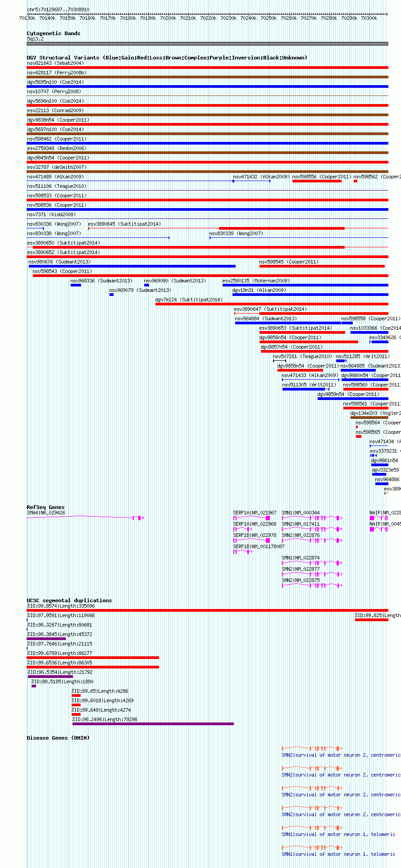Screen dimensions: 401x868
Task: Open transcript SMN1|NM_000344
Action: 301,513
